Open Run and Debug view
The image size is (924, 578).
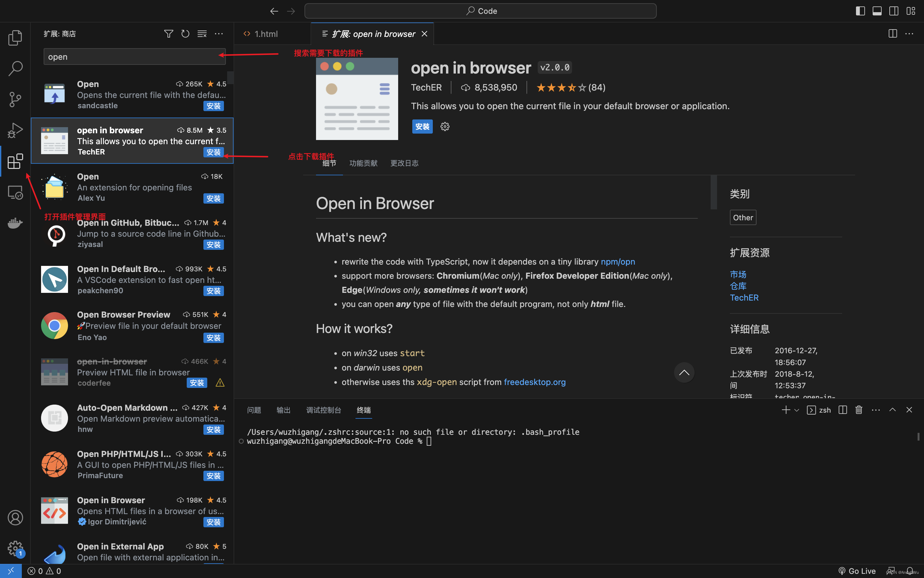[15, 130]
